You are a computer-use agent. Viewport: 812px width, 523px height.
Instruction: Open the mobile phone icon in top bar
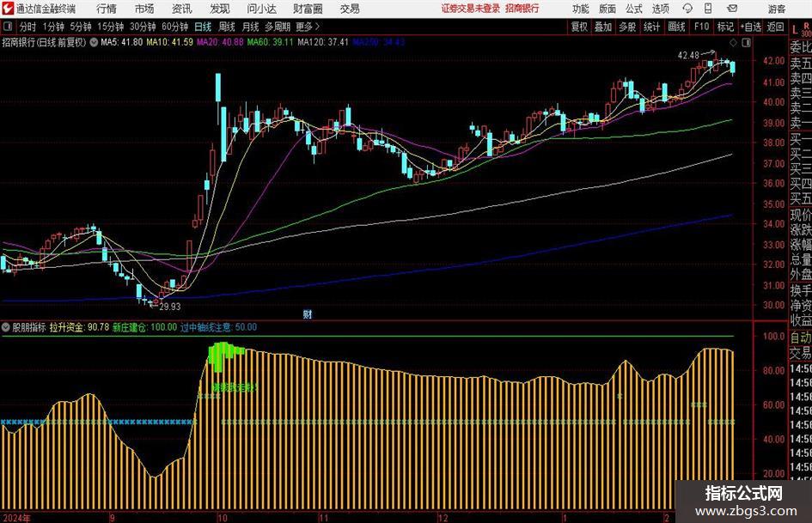coord(708,9)
